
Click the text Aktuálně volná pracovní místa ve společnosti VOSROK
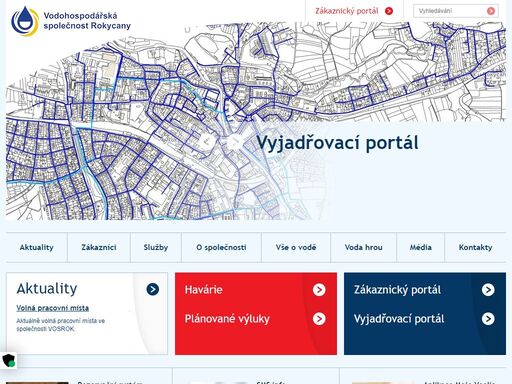[x=61, y=325]
